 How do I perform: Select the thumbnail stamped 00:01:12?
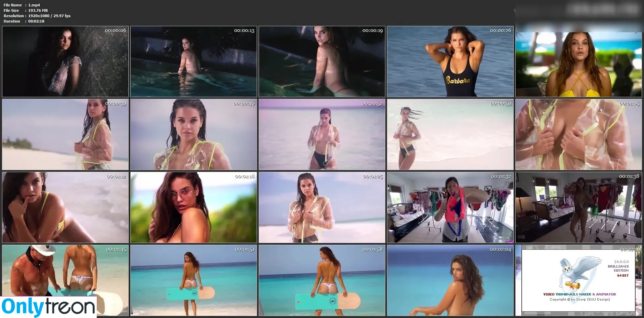point(65,207)
